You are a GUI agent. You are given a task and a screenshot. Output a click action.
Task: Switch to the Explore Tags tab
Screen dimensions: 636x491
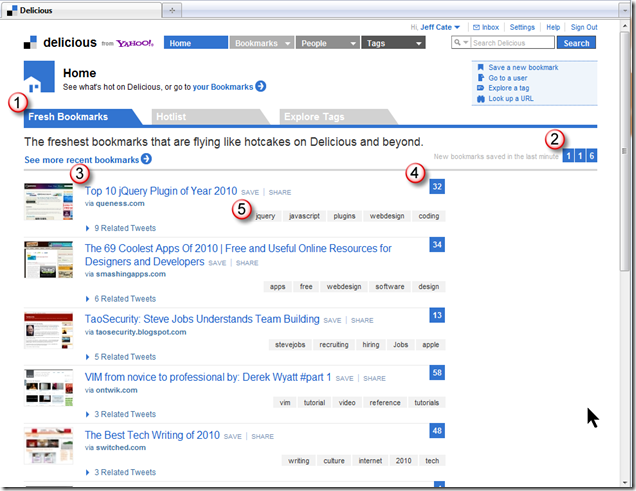[x=337, y=117]
